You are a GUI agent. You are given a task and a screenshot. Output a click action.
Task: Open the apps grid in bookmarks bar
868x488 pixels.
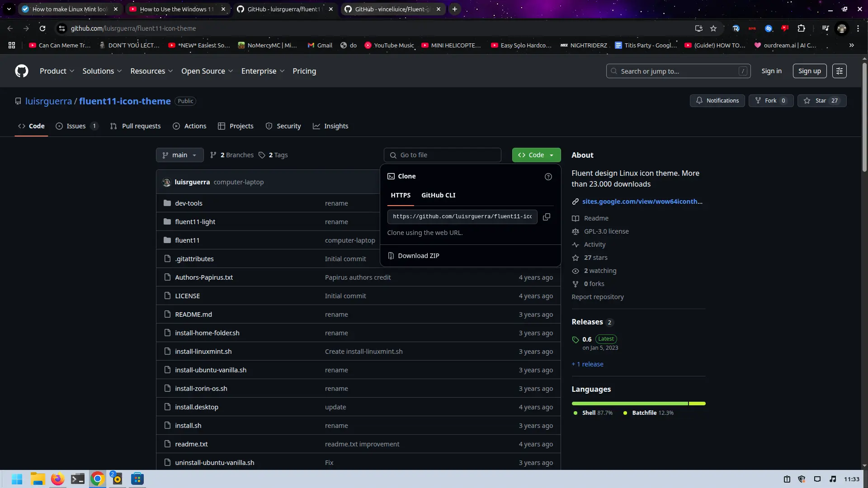click(x=12, y=45)
